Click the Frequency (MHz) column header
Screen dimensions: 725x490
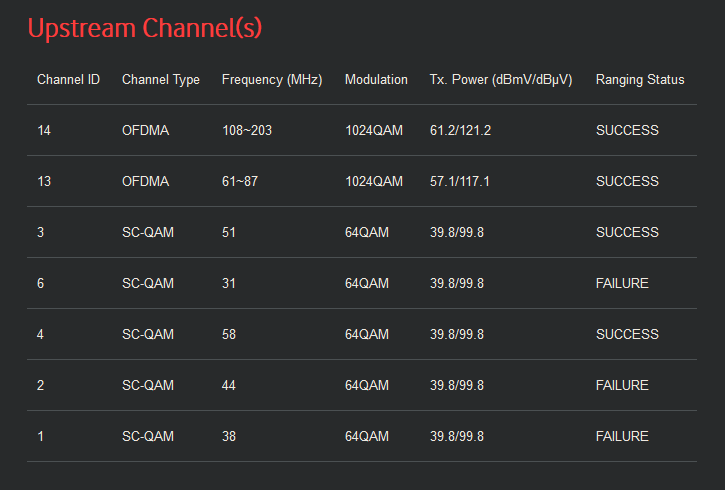272,80
